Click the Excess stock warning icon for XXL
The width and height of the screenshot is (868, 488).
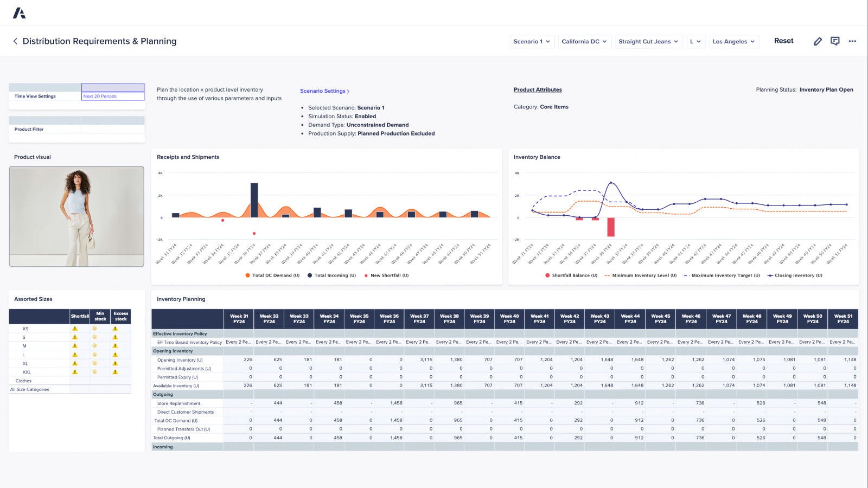tap(114, 372)
